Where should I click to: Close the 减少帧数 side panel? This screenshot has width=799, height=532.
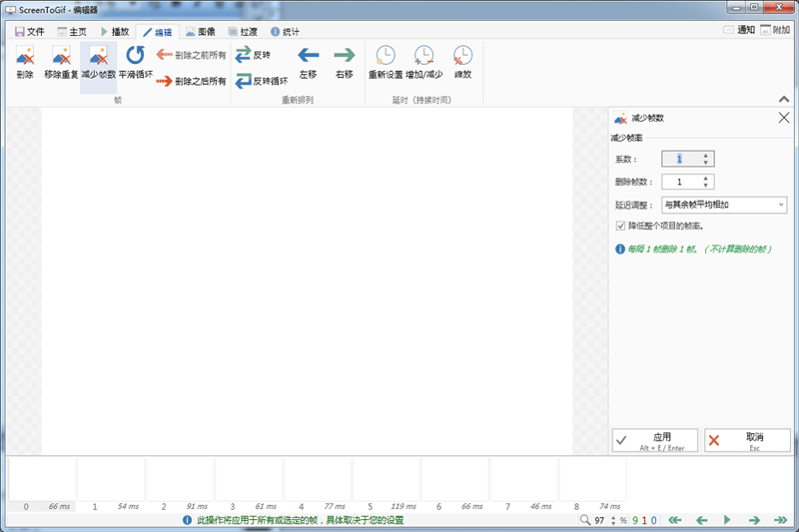click(x=783, y=118)
